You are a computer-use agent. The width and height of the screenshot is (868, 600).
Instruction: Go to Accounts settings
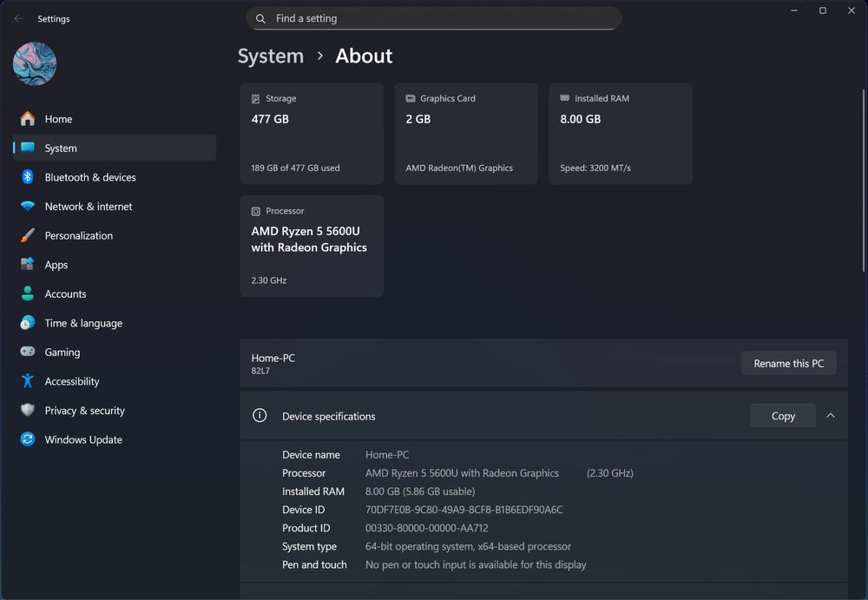[114, 293]
